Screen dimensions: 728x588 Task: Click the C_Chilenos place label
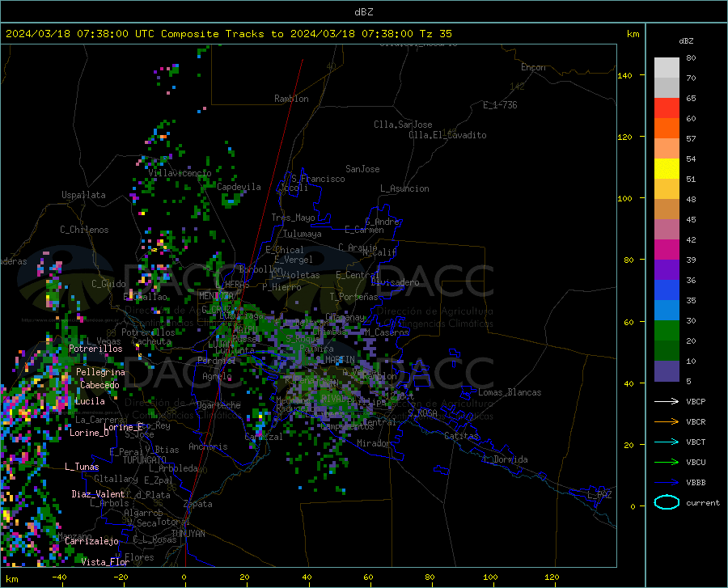point(84,230)
